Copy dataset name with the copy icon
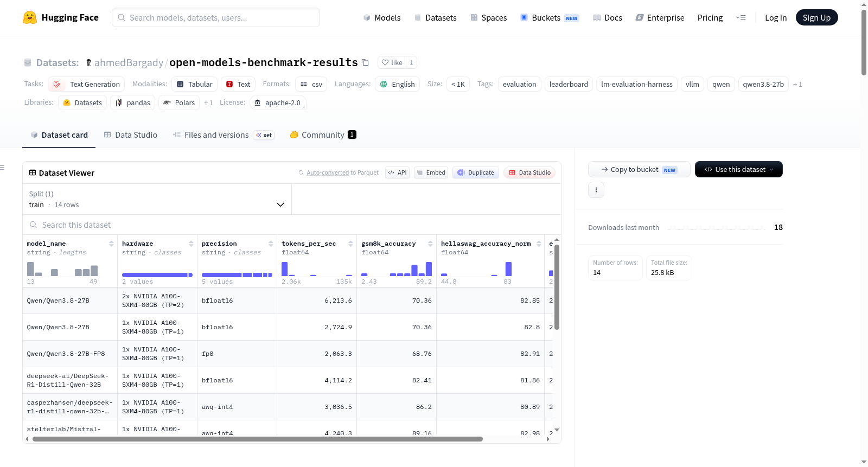Screen dimensions: 868x467 tap(365, 63)
